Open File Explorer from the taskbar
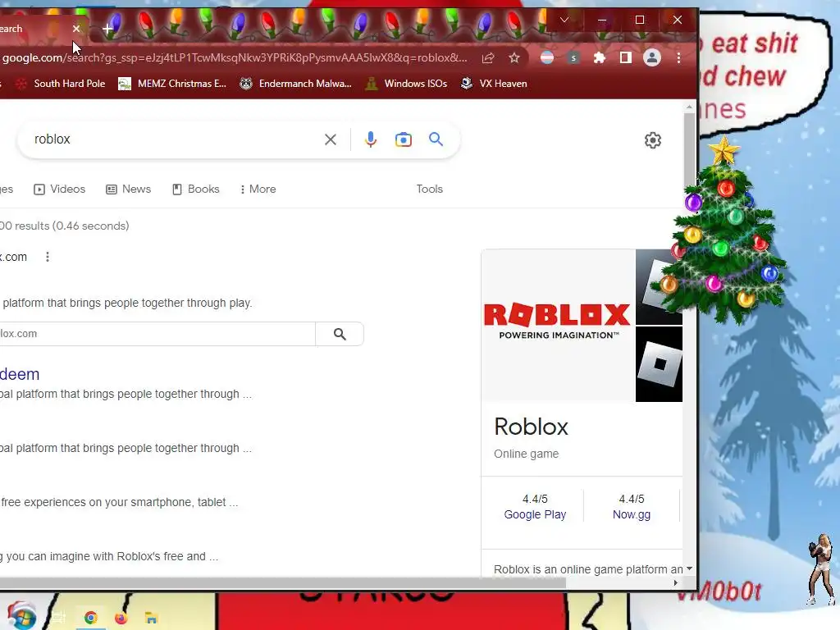Viewport: 840px width, 630px height. coord(151,619)
